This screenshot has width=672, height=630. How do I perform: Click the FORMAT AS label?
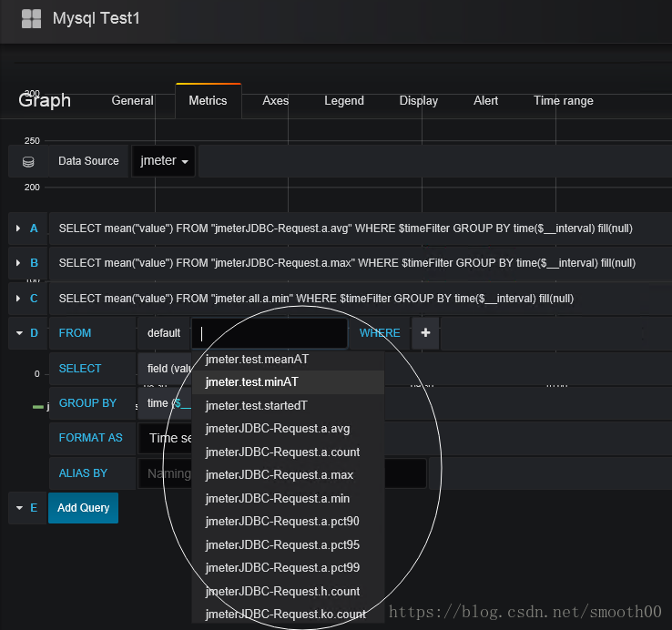(91, 438)
